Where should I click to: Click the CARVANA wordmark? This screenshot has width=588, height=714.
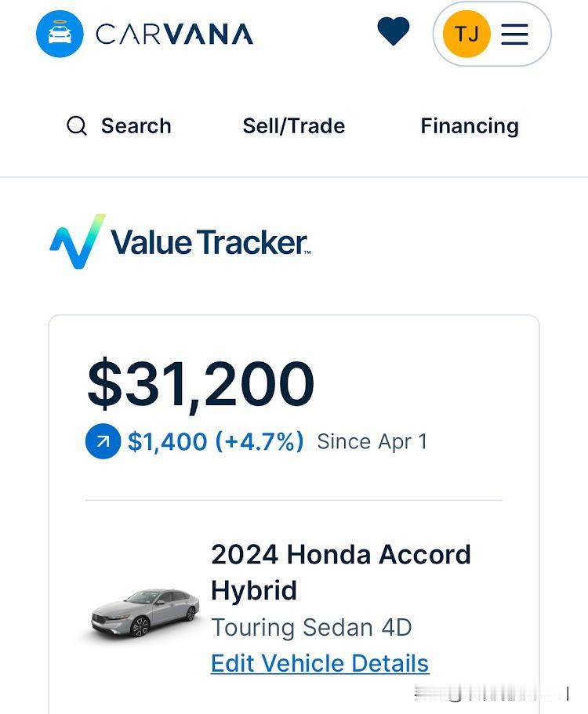pos(175,34)
